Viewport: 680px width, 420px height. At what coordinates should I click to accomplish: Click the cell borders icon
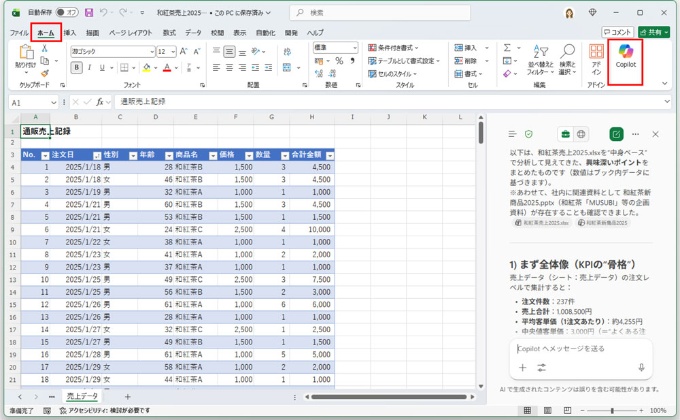(124, 68)
